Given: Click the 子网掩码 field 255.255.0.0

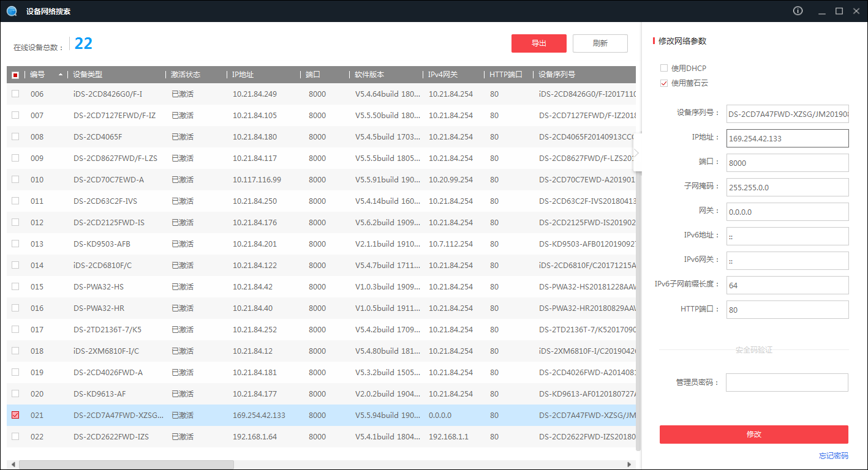Looking at the screenshot, I should point(787,187).
